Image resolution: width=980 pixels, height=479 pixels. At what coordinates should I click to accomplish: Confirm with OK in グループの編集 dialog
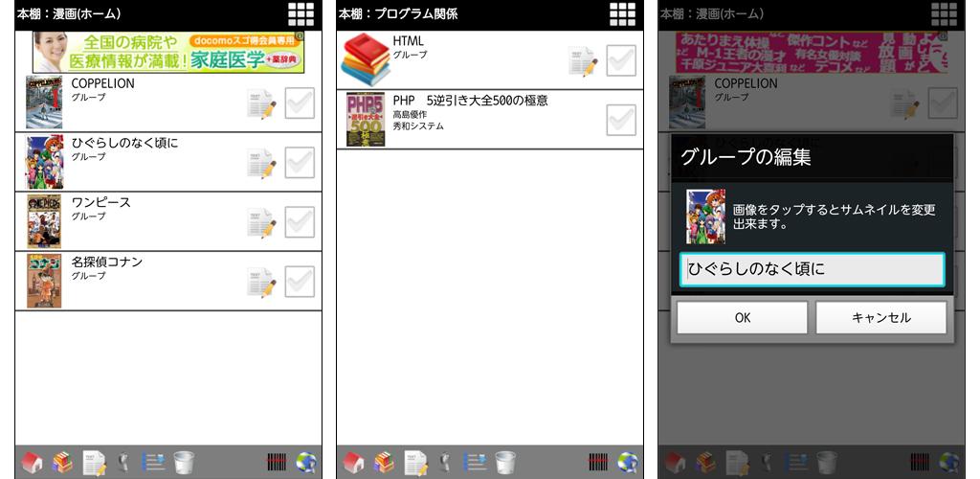click(x=743, y=318)
